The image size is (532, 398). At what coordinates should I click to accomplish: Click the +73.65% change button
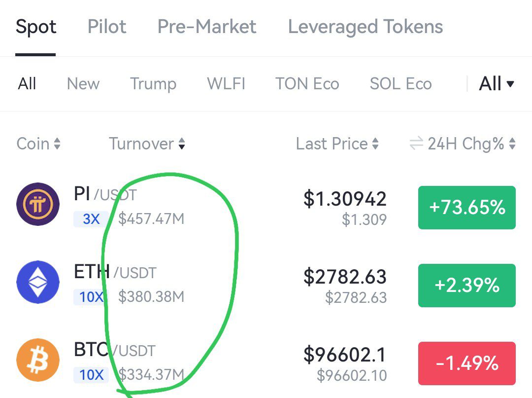tap(467, 208)
